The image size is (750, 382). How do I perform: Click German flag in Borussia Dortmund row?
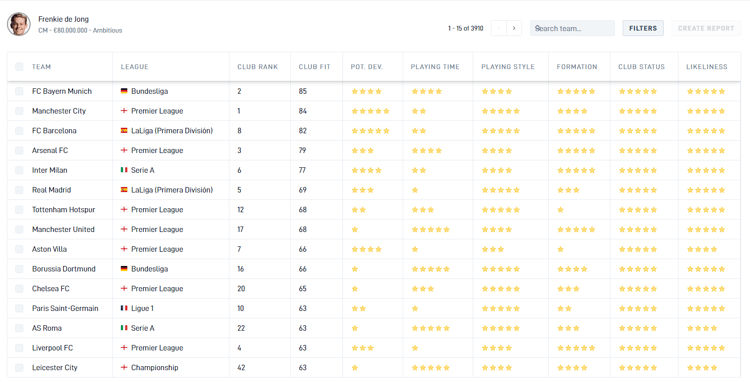click(124, 269)
